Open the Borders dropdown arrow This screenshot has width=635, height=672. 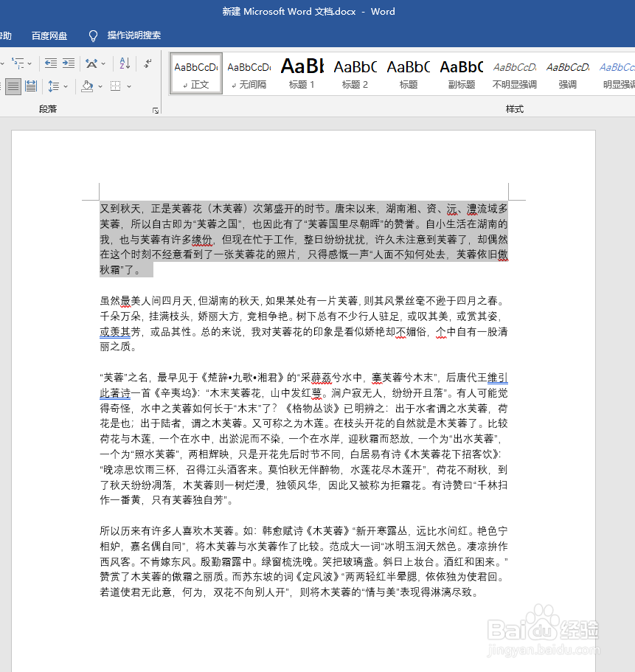129,86
